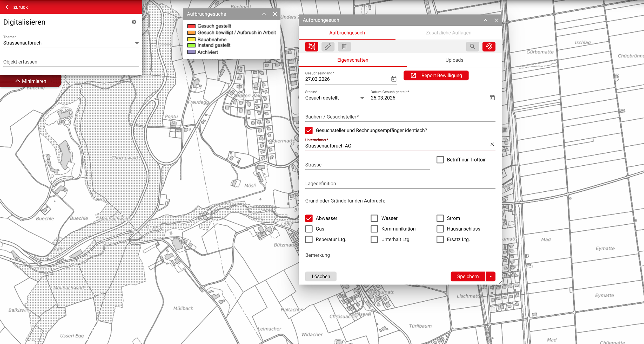Image resolution: width=644 pixels, height=344 pixels.
Task: Click the trash delete icon in toolbar
Action: coord(344,47)
